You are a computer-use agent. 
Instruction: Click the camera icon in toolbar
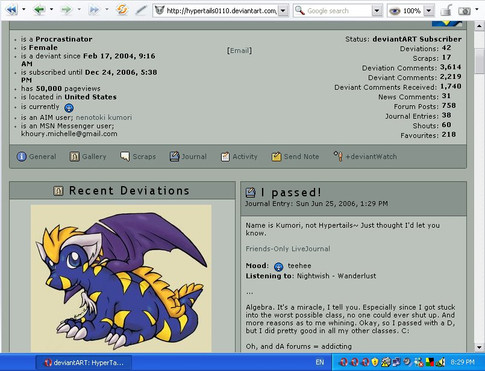464,11
